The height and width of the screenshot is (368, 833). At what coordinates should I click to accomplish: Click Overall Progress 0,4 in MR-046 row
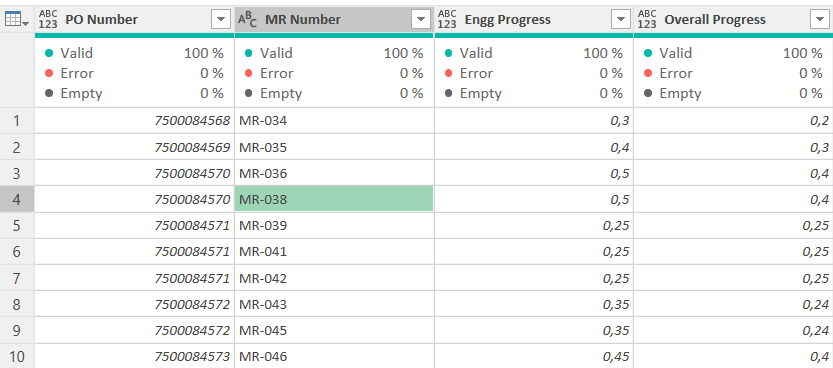[734, 356]
